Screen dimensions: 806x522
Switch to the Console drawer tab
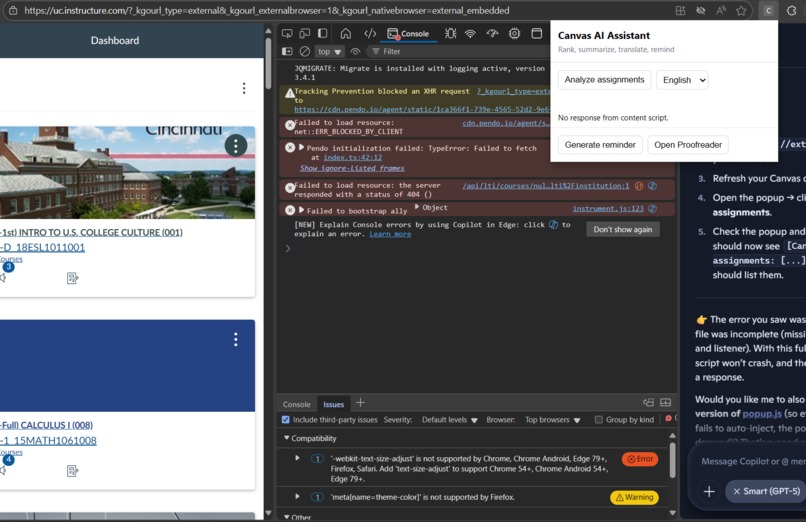click(x=297, y=404)
